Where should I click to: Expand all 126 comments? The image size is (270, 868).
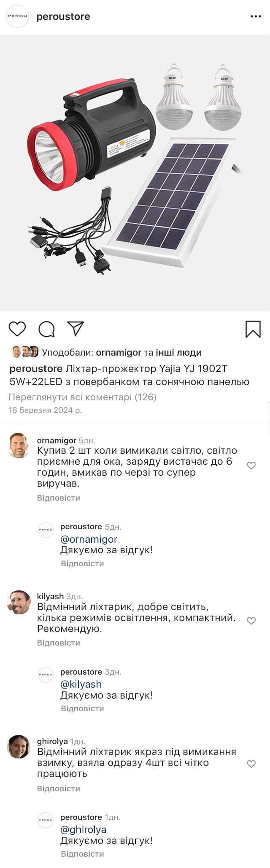[x=83, y=397]
